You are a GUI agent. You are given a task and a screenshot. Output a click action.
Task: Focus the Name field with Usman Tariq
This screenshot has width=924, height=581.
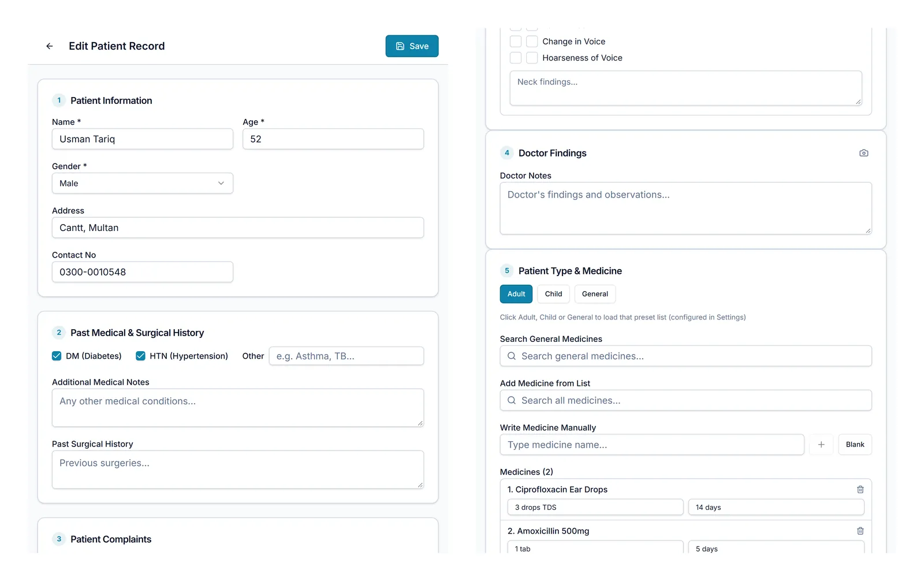coord(143,139)
